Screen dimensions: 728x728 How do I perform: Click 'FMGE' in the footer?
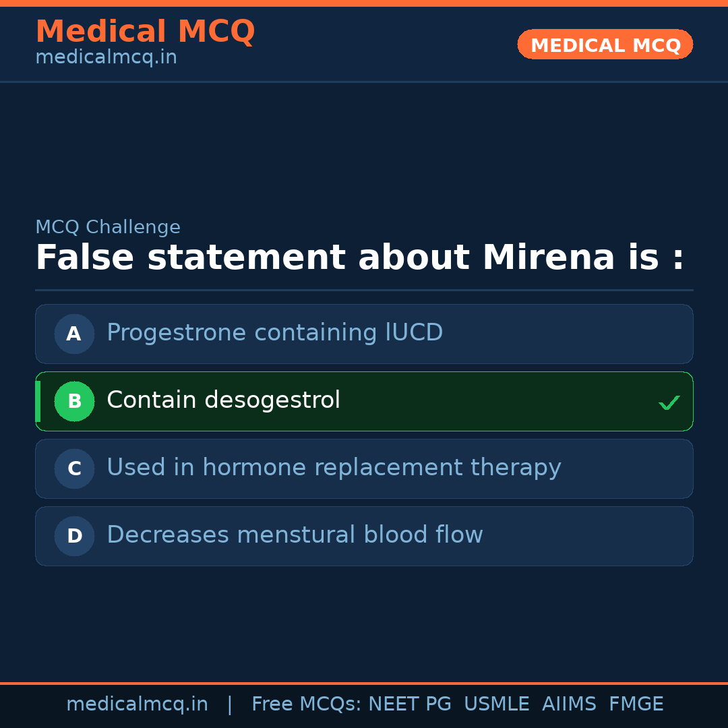[x=636, y=704]
